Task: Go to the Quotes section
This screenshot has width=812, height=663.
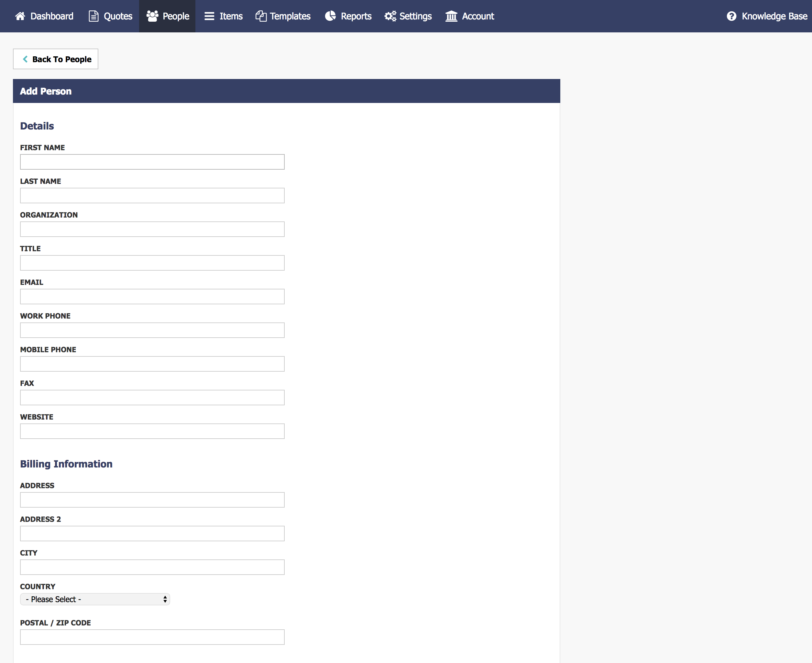Action: coord(118,16)
